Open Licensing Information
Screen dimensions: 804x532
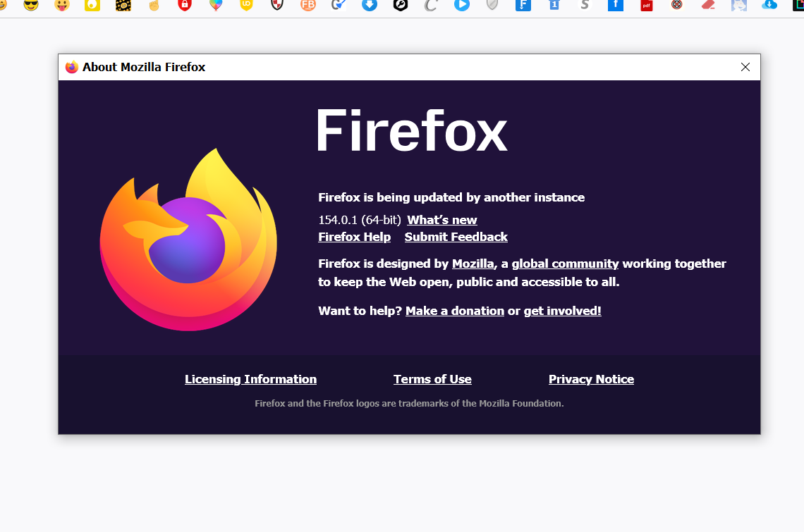point(251,379)
